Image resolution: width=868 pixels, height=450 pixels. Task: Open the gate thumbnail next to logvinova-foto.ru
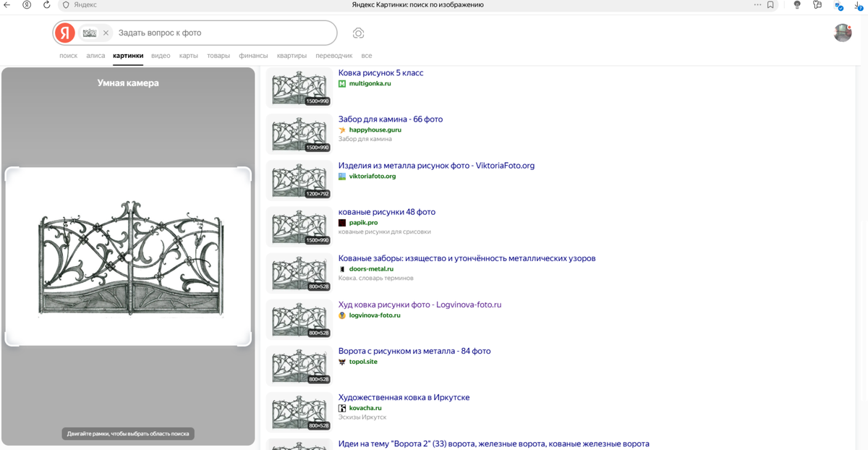pyautogui.click(x=299, y=319)
